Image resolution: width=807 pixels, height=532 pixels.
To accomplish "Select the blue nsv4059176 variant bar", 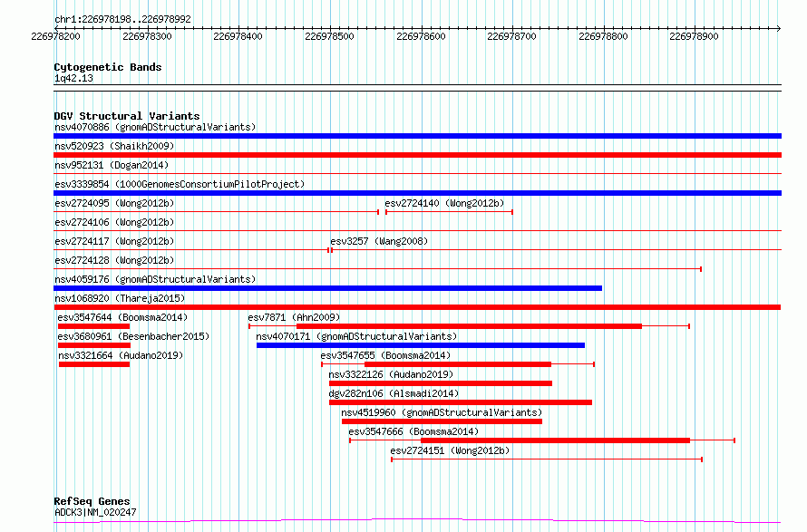I will click(x=328, y=288).
